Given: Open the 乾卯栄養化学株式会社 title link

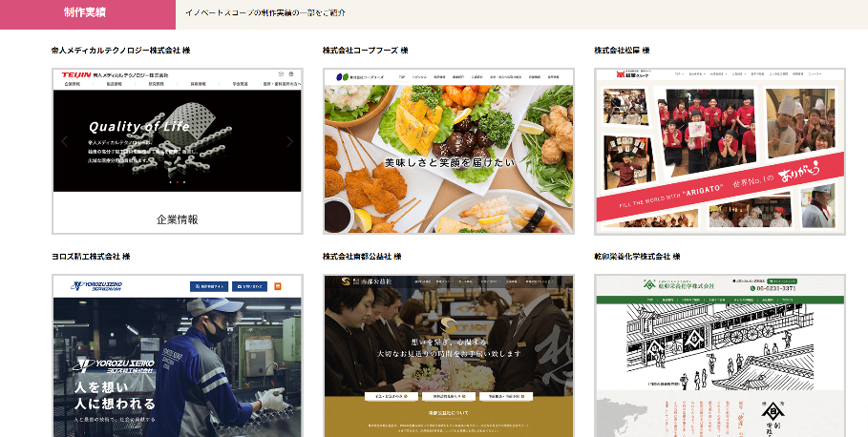Looking at the screenshot, I should tap(637, 257).
